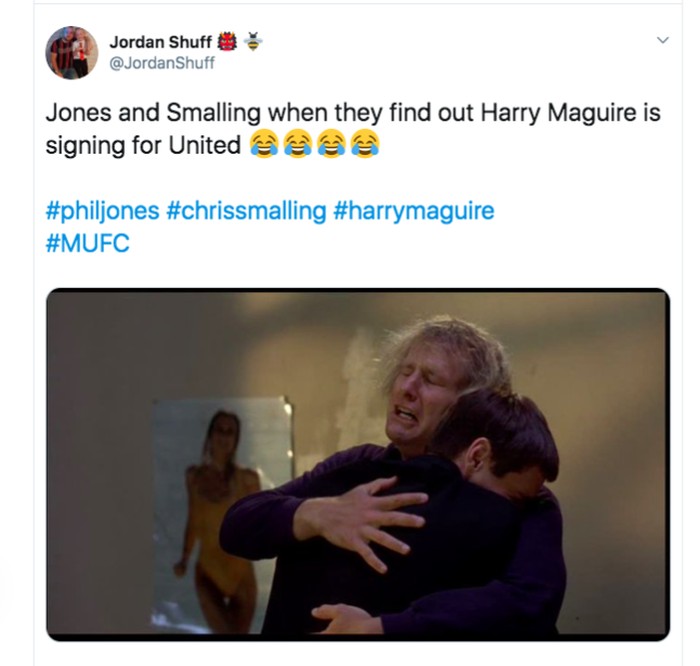Click the last crying-laughing emoji
Screen dimensions: 700x666
[x=365, y=144]
